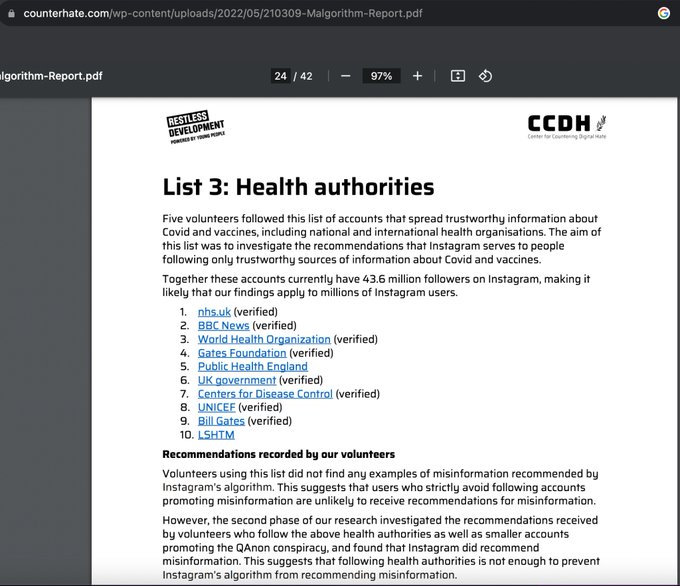Open the nhs.uk link
Image resolution: width=680 pixels, height=586 pixels.
(x=214, y=312)
